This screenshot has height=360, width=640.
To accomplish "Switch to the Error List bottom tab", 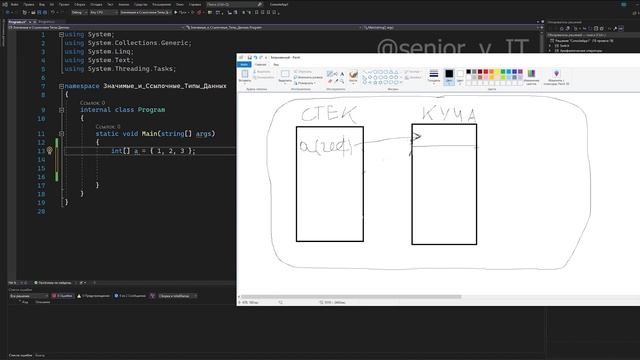I will pos(20,356).
